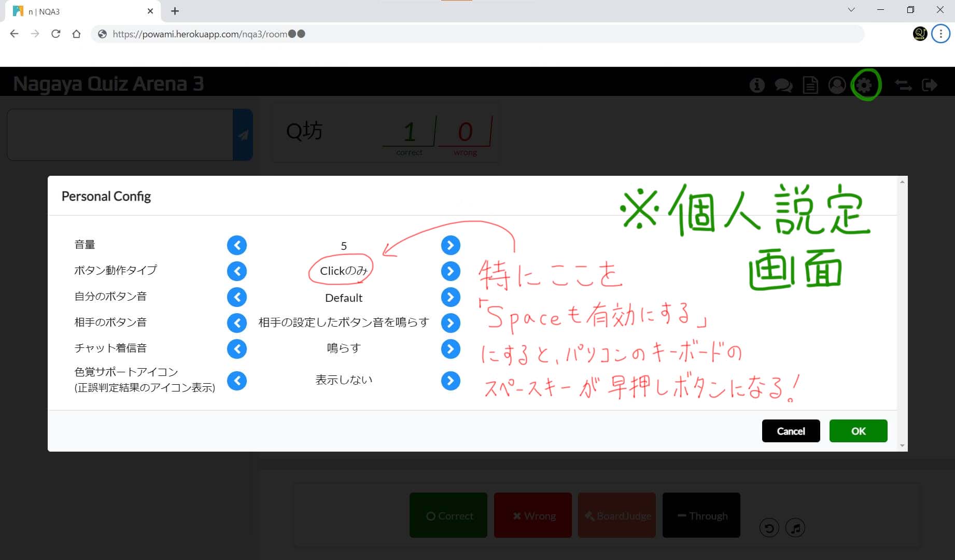This screenshot has width=955, height=560.
Task: Click the music note icon
Action: pos(795,528)
